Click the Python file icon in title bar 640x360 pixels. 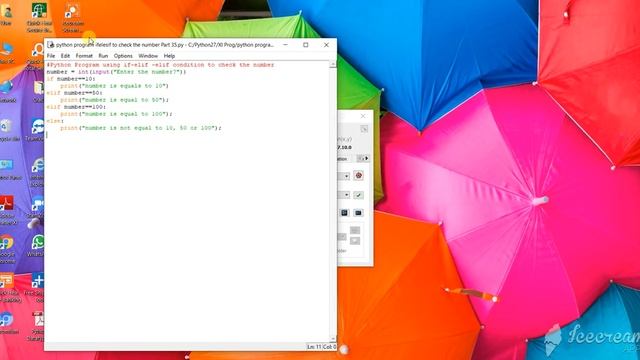pos(51,45)
